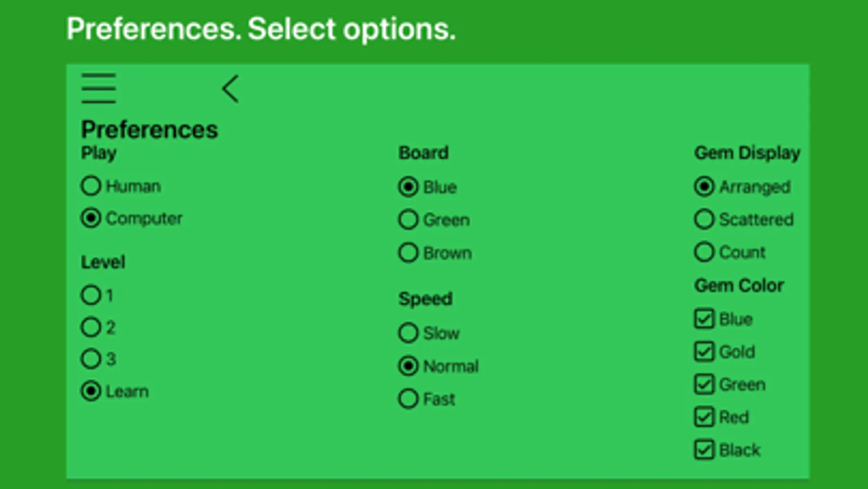Set speed to Slow
Screen dimensions: 868x489
pos(408,333)
